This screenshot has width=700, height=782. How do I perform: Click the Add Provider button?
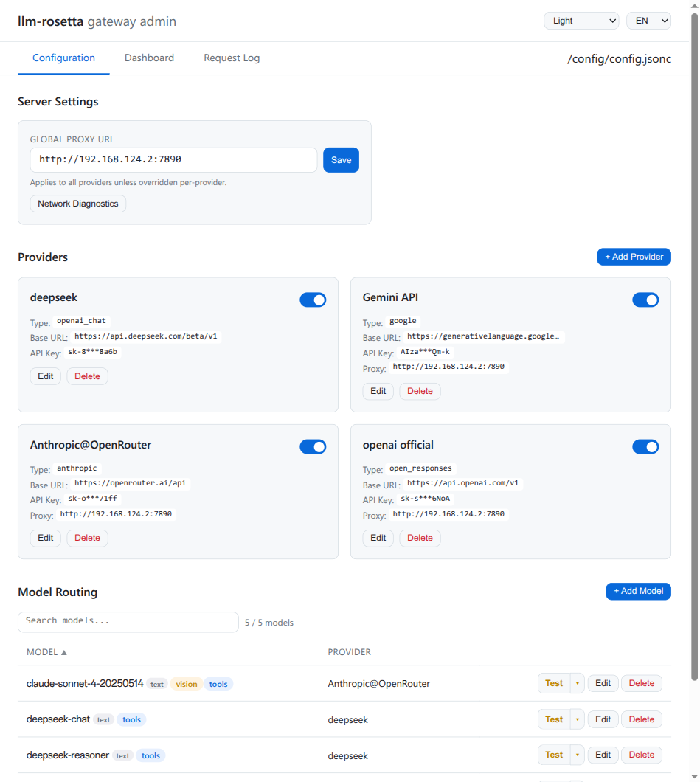click(x=634, y=257)
